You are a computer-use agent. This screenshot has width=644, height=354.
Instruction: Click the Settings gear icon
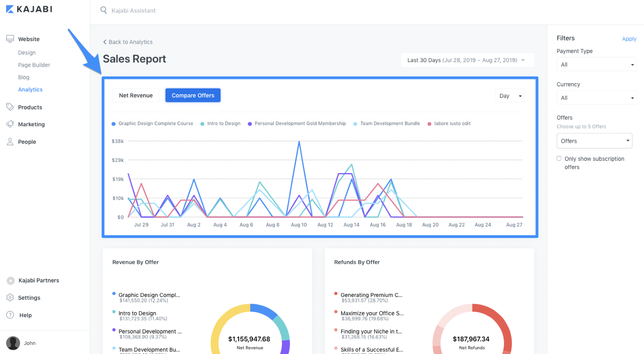point(10,298)
